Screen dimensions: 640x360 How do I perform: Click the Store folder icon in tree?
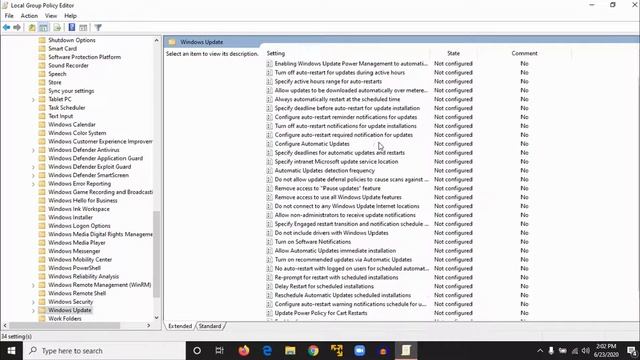click(x=42, y=82)
